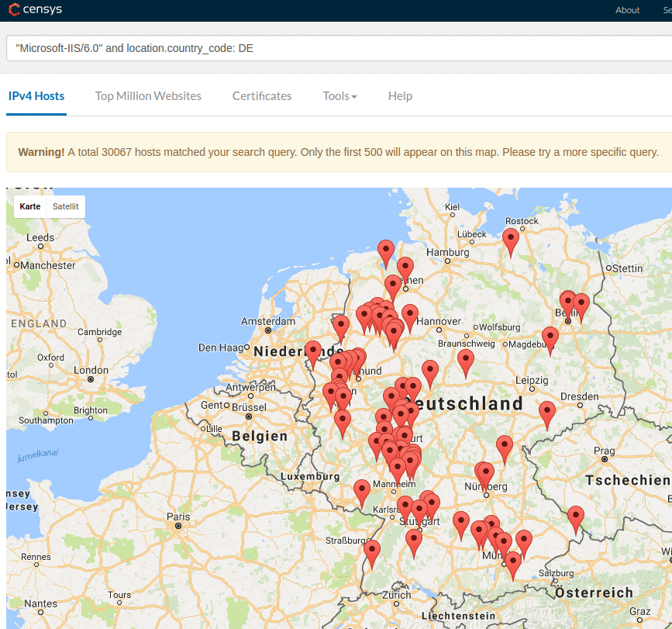Click the Brüssel city label
The image size is (672, 629).
pos(249,407)
